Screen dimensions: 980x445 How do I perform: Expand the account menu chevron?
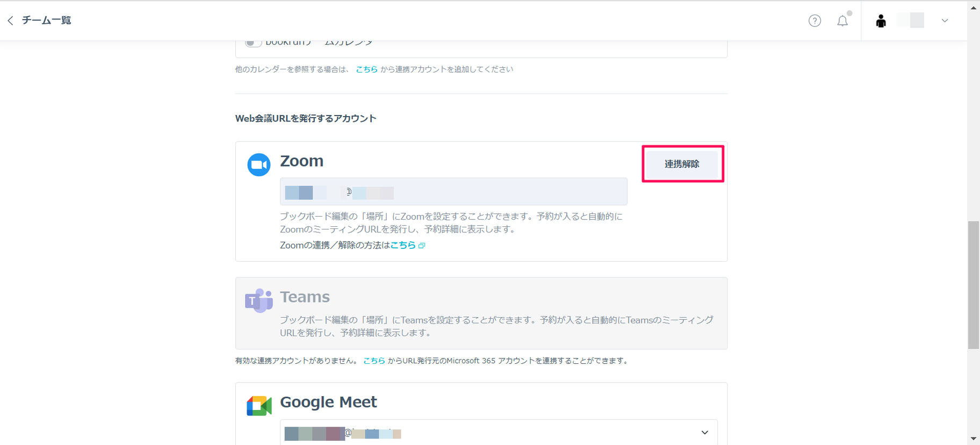pyautogui.click(x=945, y=21)
